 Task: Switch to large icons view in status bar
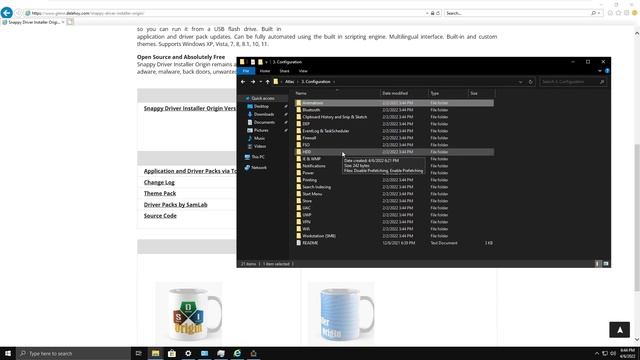tap(606, 264)
